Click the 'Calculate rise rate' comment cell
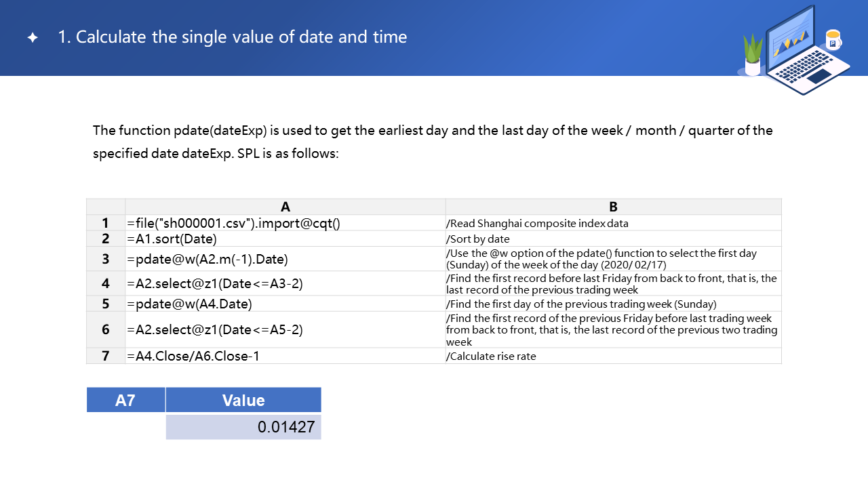Screen dimensions: 868x488 click(x=491, y=356)
